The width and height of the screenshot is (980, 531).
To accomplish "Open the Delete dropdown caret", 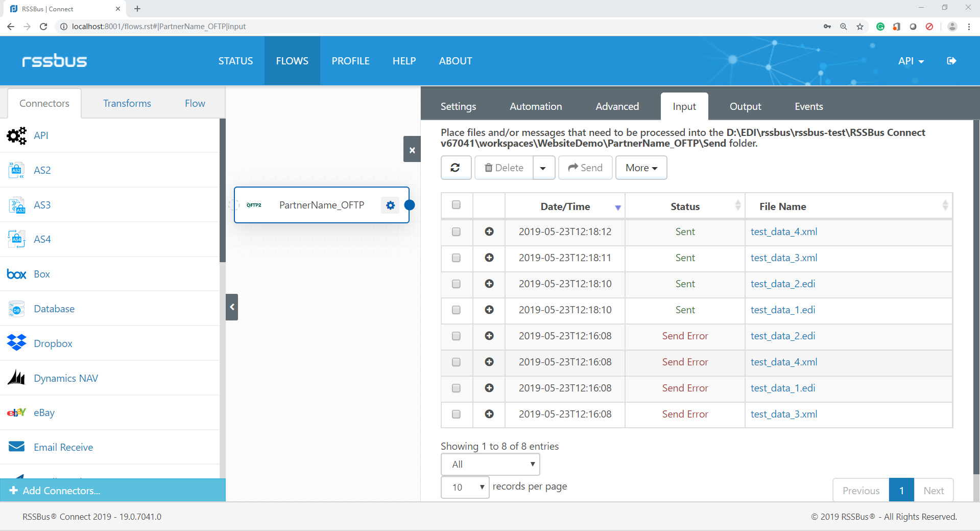I will pyautogui.click(x=543, y=168).
